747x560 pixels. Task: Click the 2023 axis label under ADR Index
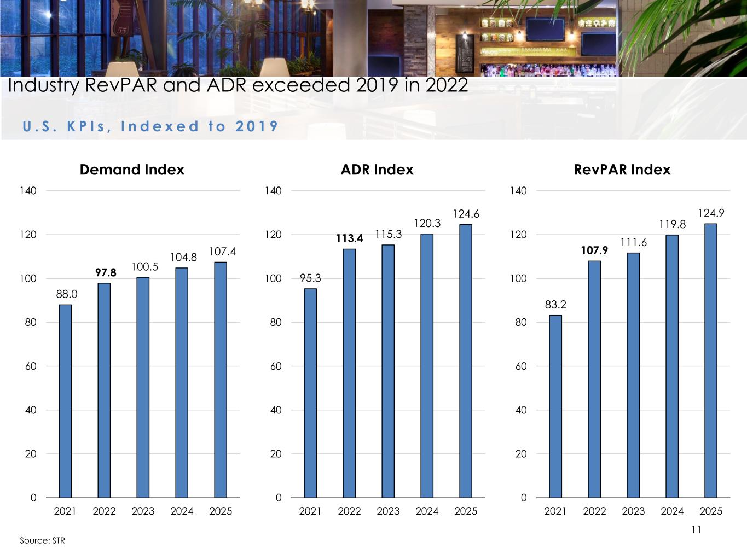pos(388,511)
